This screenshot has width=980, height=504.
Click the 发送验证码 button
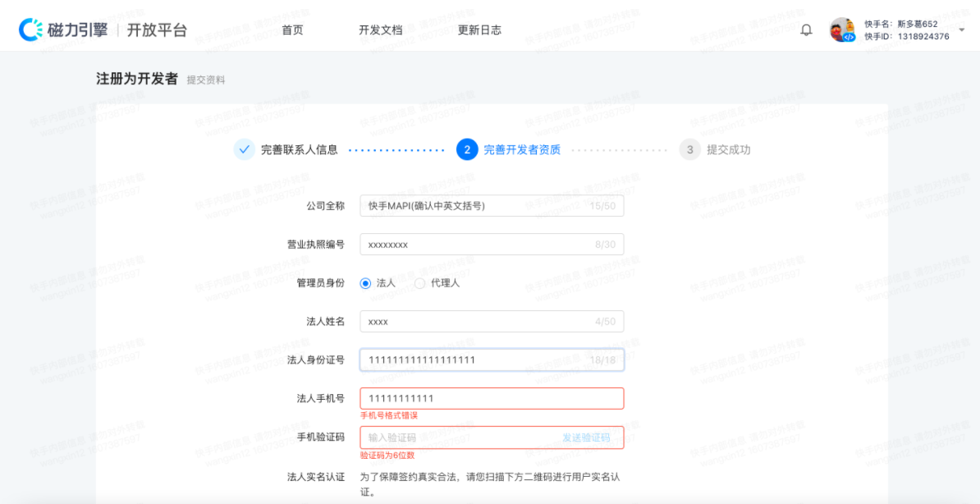coord(587,437)
